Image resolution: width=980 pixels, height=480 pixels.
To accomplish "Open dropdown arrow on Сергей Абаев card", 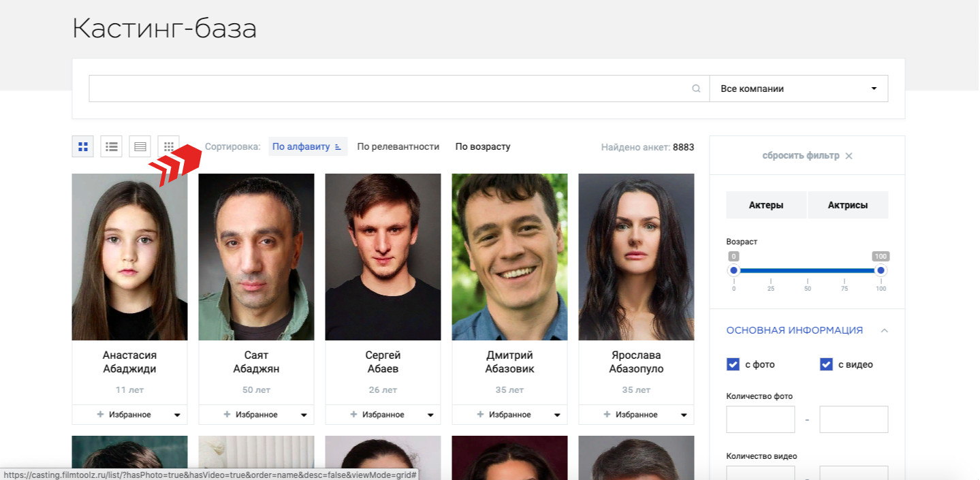I will (x=430, y=415).
